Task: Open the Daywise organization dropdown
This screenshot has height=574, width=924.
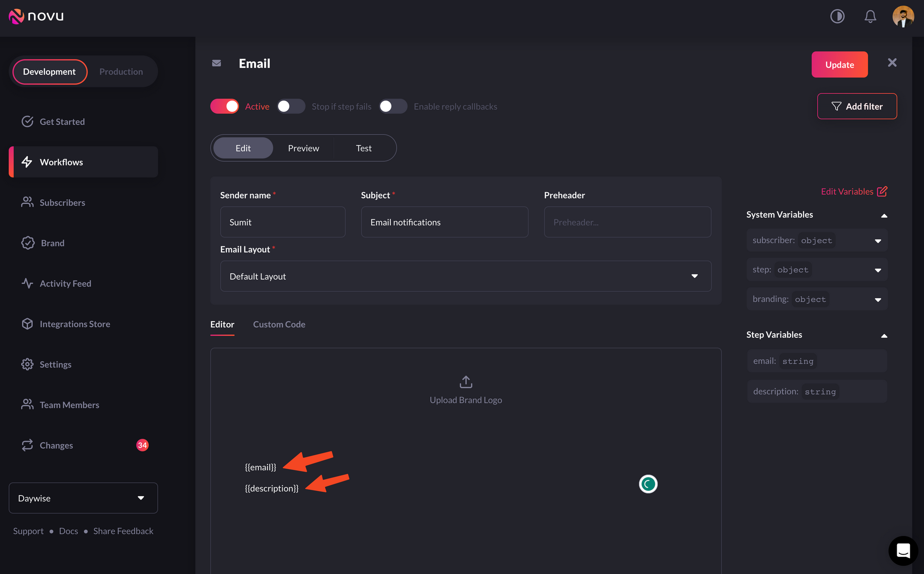Action: point(83,498)
